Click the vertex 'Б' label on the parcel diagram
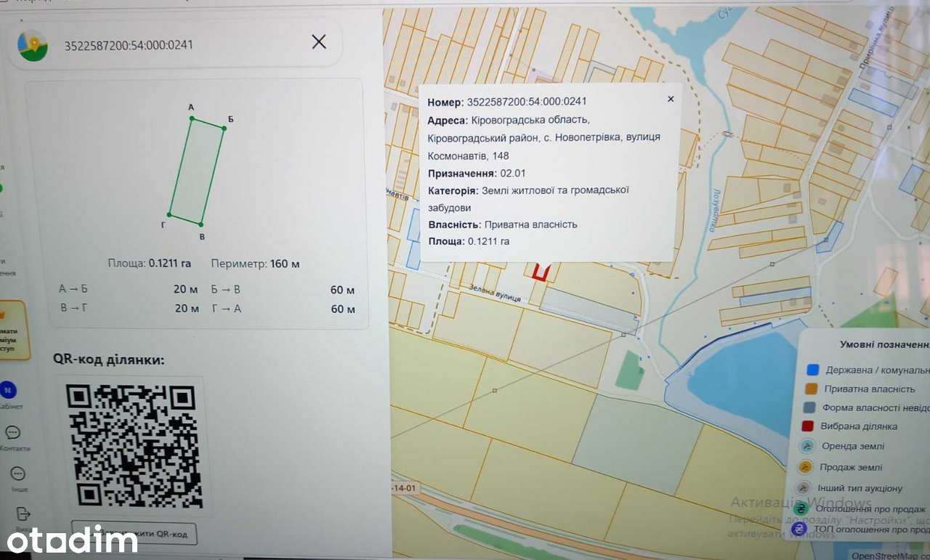The width and height of the screenshot is (930, 560). [x=230, y=118]
